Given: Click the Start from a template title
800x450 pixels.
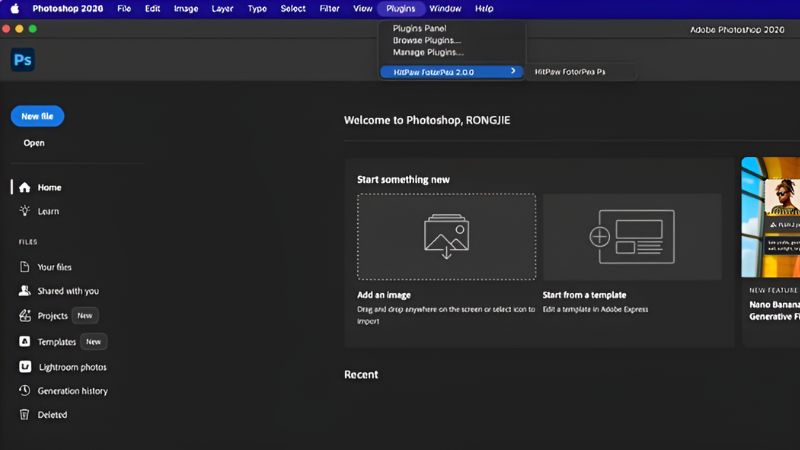Looking at the screenshot, I should coord(584,295).
